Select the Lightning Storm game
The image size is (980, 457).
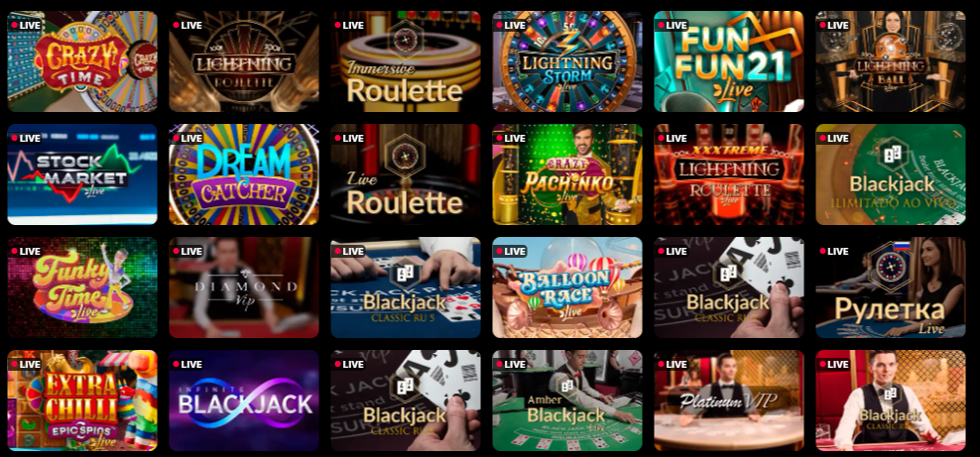[x=567, y=61]
